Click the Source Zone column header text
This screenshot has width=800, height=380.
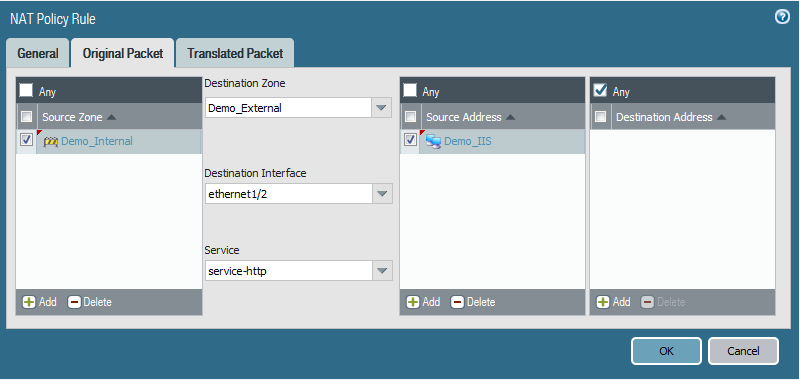click(x=72, y=117)
